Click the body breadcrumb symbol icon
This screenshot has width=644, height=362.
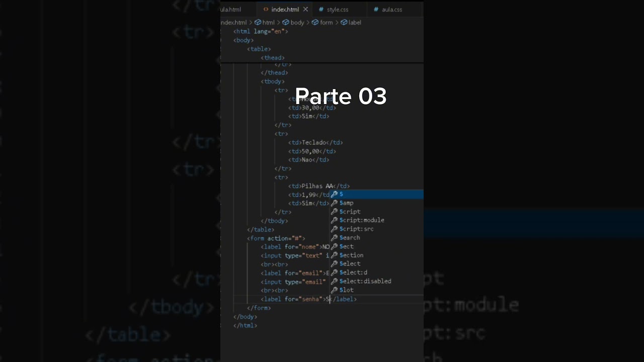click(286, 23)
